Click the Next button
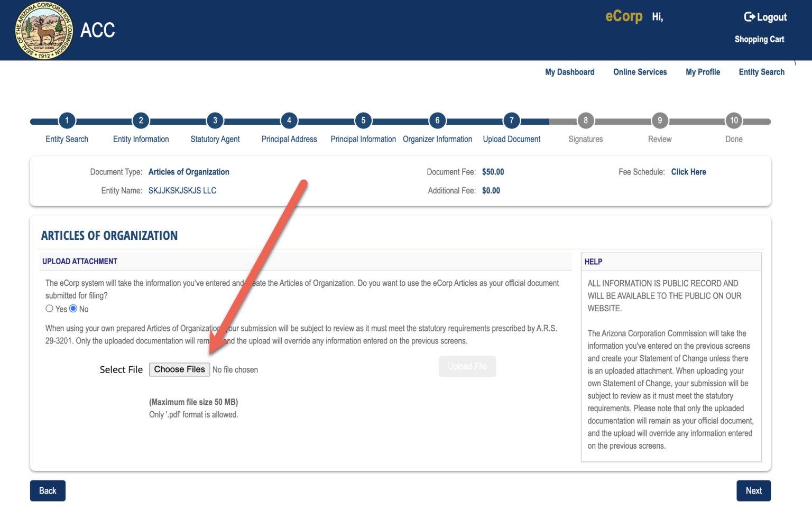812x529 pixels. 753,490
